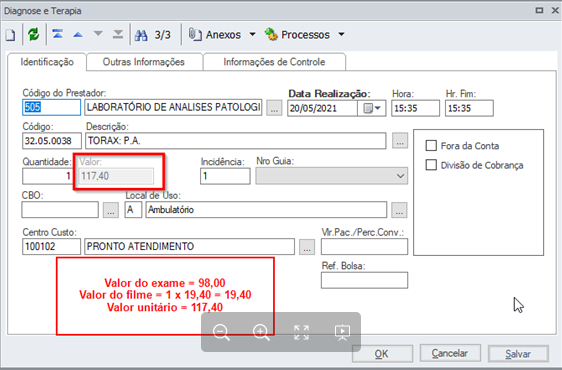Viewport: 562px width, 370px height.
Task: Click the record counter 3/3
Action: click(x=163, y=35)
